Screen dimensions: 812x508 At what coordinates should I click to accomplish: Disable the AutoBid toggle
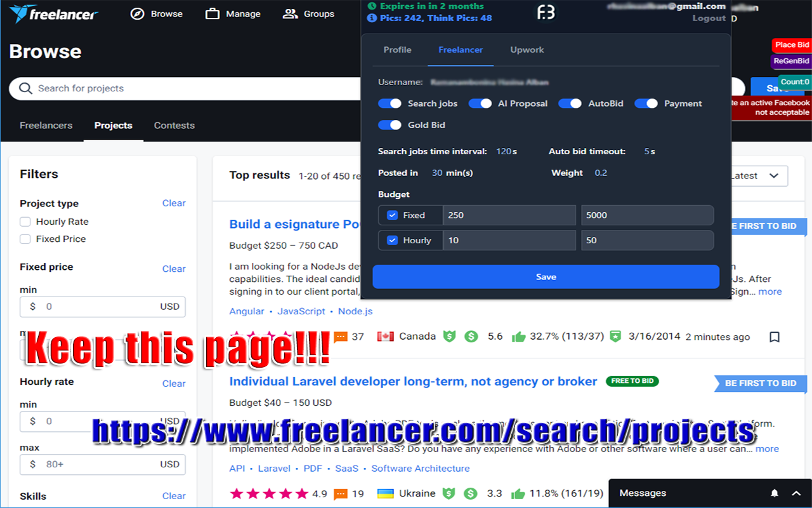pyautogui.click(x=569, y=103)
